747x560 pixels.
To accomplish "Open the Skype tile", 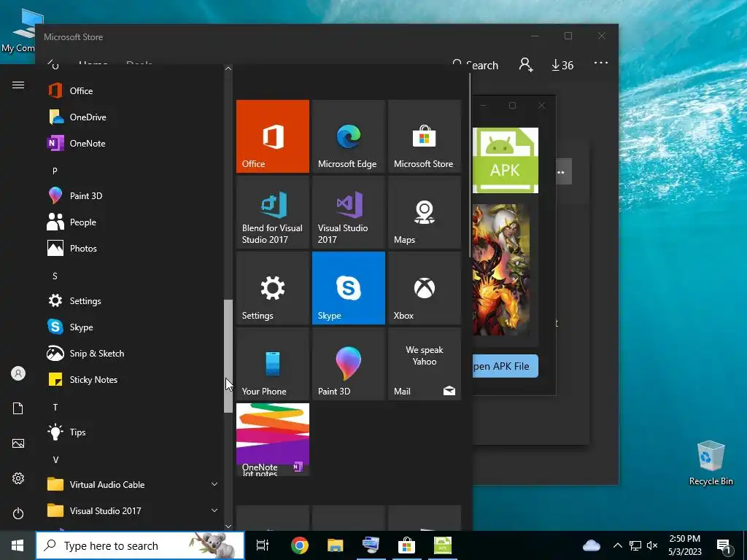I will (348, 288).
